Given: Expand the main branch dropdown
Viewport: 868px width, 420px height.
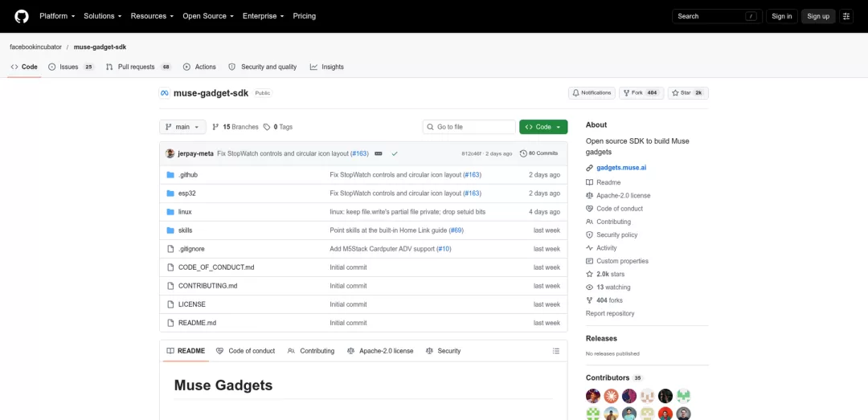Looking at the screenshot, I should [x=182, y=127].
